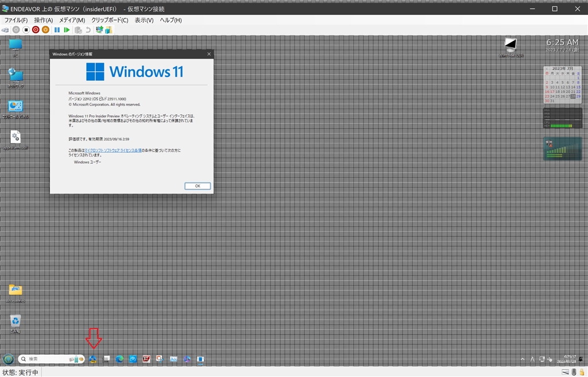Click the Share toolbar icon
This screenshot has width=588, height=377.
pyautogui.click(x=109, y=30)
